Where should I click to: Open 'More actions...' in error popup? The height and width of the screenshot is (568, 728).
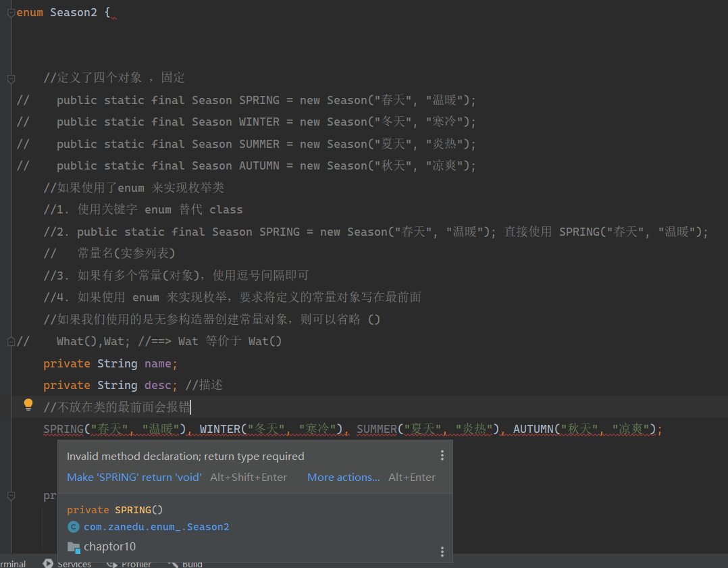(x=344, y=477)
